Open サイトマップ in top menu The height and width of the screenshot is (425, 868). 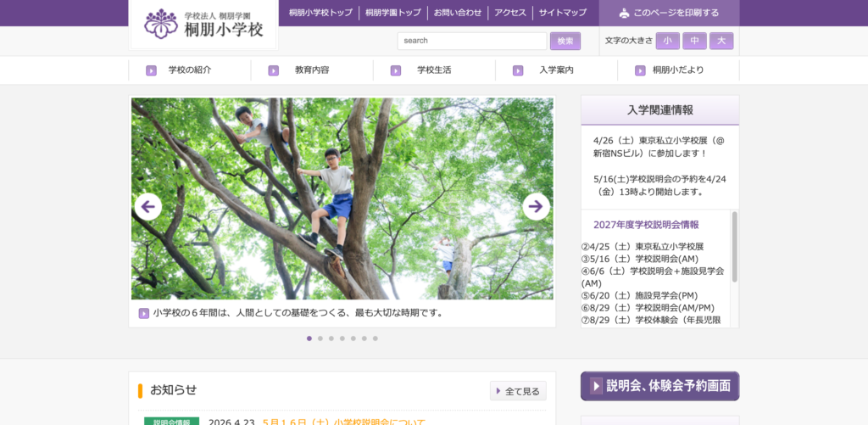tap(563, 13)
